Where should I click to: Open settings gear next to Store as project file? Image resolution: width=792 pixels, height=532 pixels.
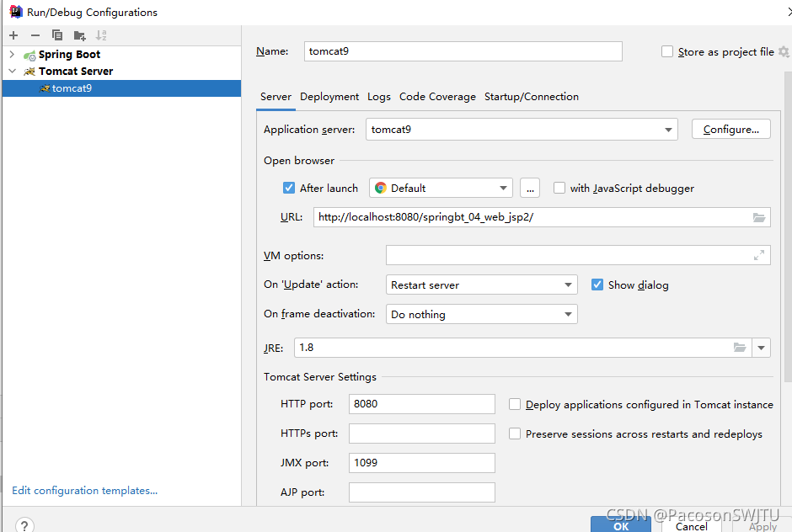[784, 51]
